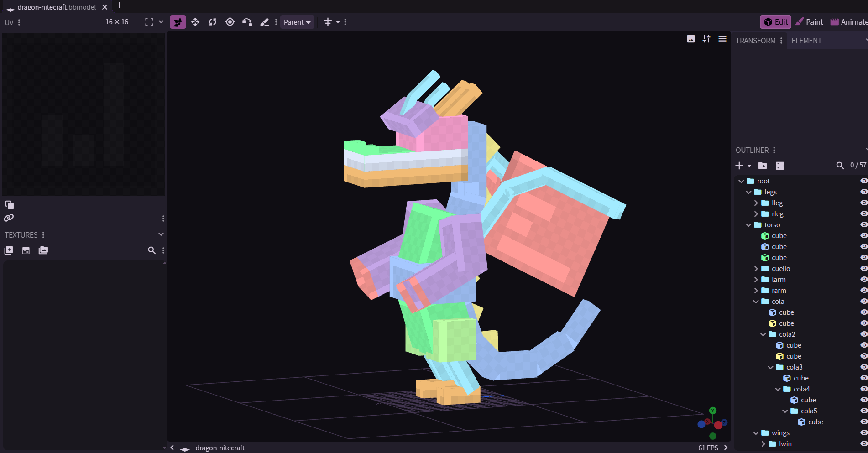This screenshot has height=453, width=868.
Task: Click the outliner search icon
Action: 840,166
